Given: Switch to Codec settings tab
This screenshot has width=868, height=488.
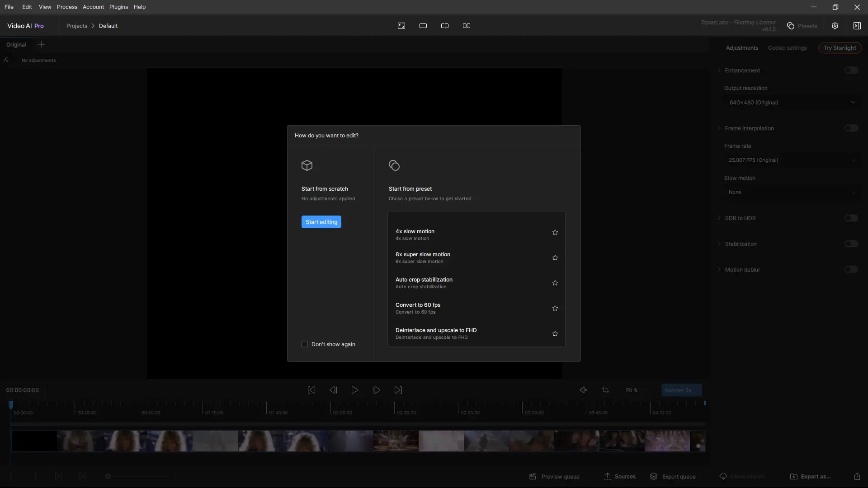Looking at the screenshot, I should pyautogui.click(x=787, y=48).
